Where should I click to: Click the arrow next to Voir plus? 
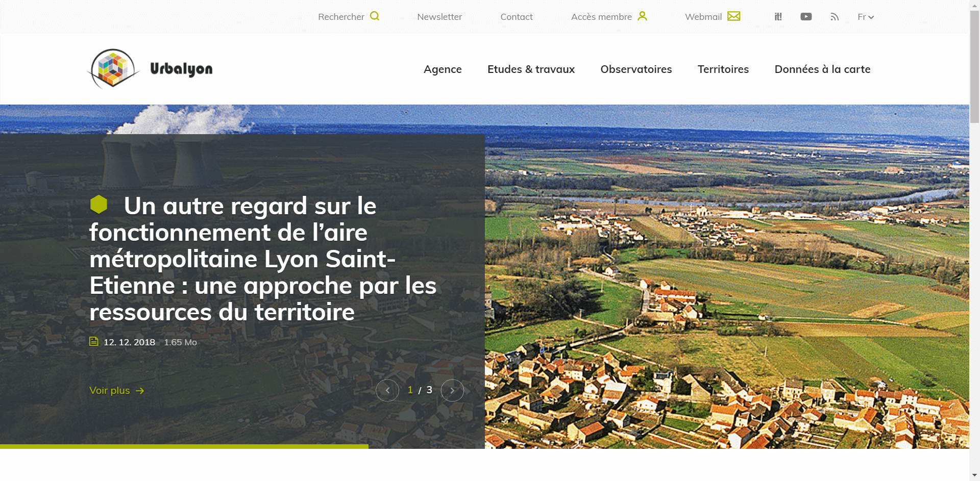coord(140,391)
